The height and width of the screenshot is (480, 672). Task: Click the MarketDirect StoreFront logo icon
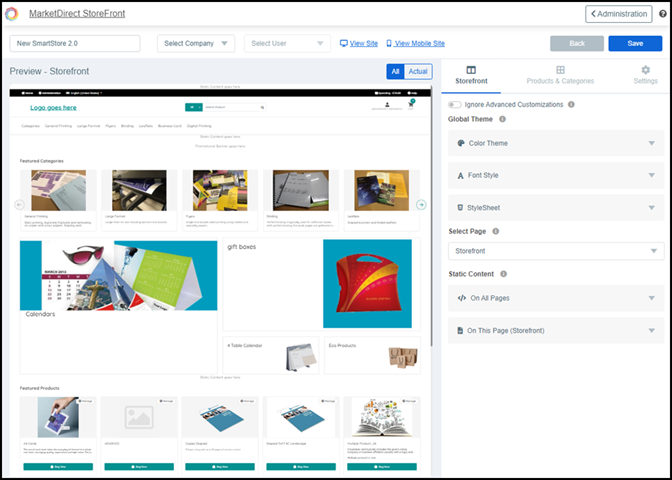[12, 14]
